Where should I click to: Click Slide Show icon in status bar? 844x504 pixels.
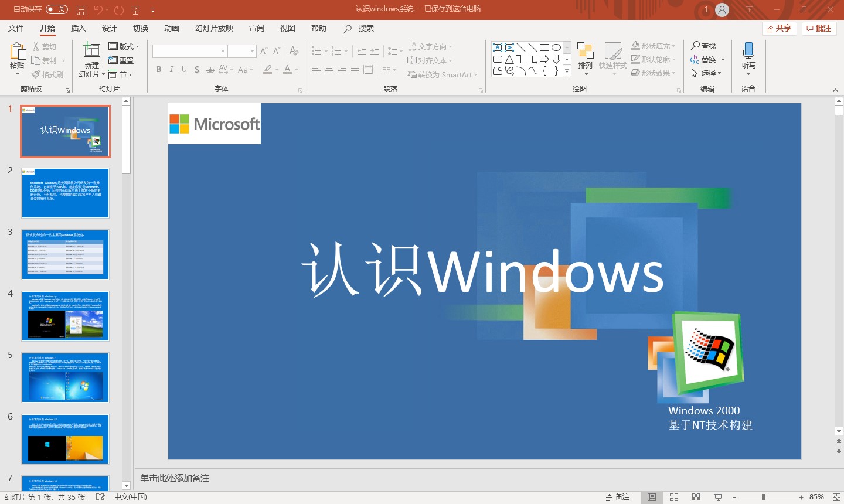click(x=718, y=497)
